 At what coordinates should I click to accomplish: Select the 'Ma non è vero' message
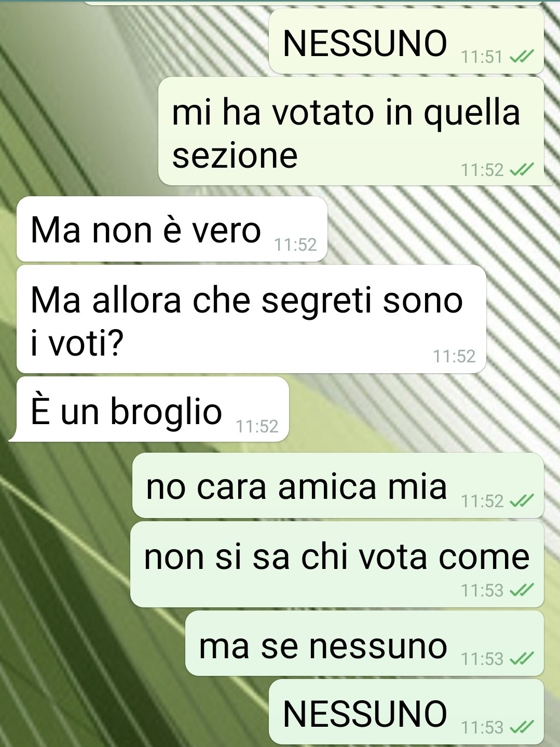(x=172, y=229)
